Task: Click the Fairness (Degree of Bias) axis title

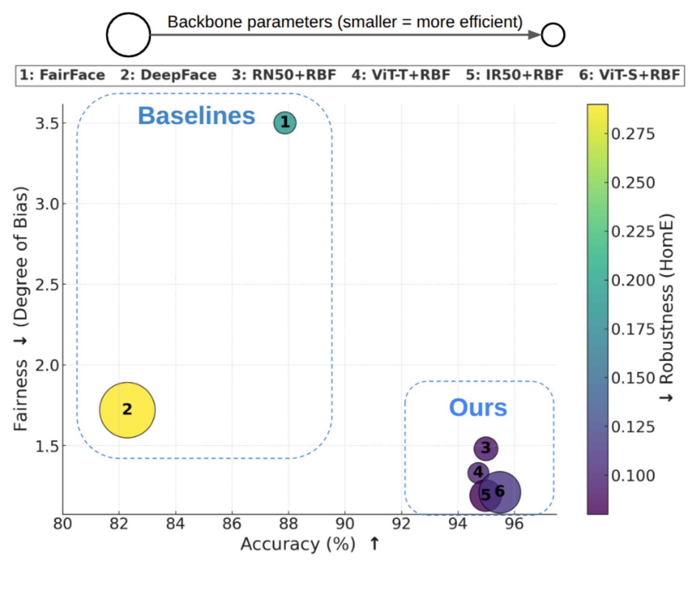Action: pyautogui.click(x=20, y=308)
